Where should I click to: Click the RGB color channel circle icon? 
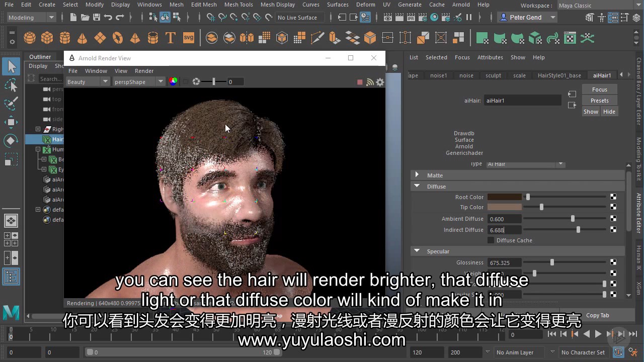pos(173,81)
